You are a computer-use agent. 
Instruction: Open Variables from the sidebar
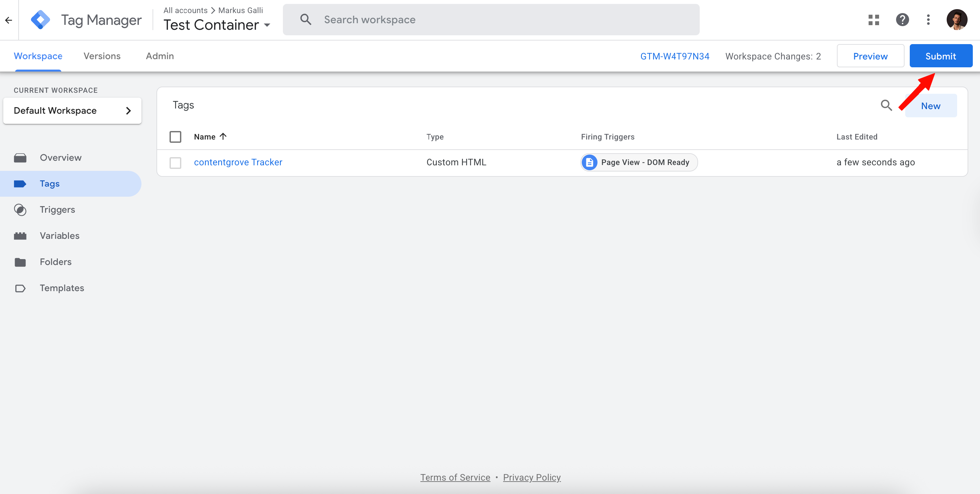(59, 236)
